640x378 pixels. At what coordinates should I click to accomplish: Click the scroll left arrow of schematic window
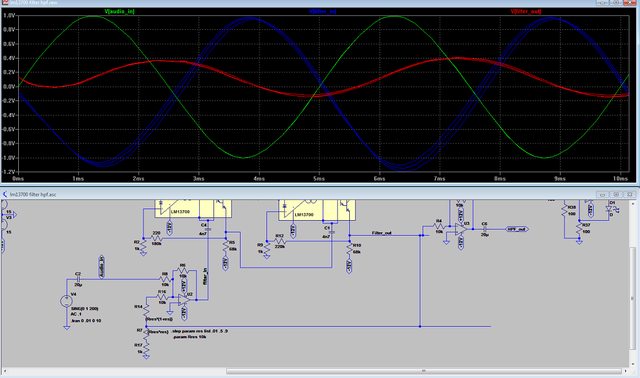point(6,371)
